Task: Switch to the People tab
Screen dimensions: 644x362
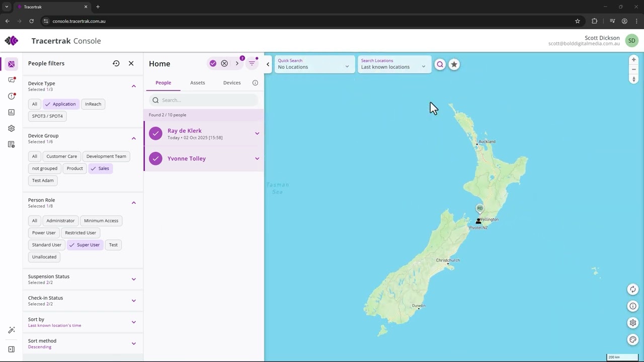Action: click(163, 83)
